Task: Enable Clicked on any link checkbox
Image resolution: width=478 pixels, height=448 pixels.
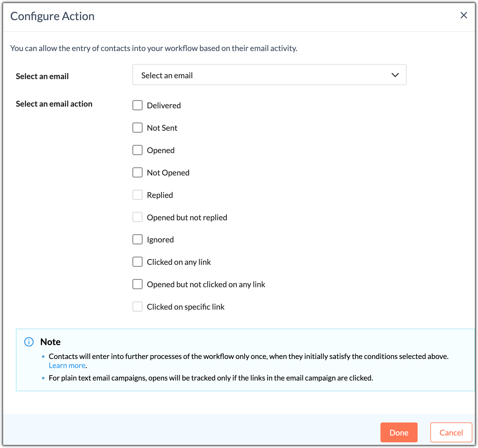Action: 138,262
